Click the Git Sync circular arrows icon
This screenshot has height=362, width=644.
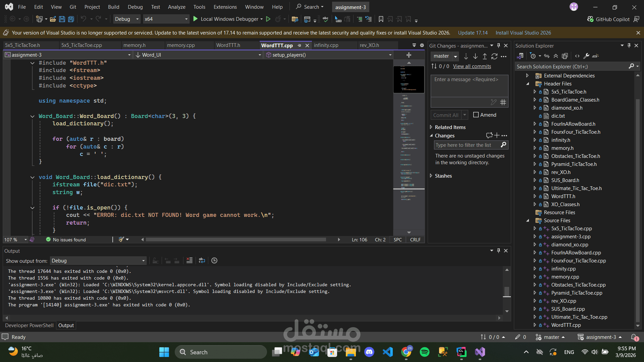pos(494,56)
